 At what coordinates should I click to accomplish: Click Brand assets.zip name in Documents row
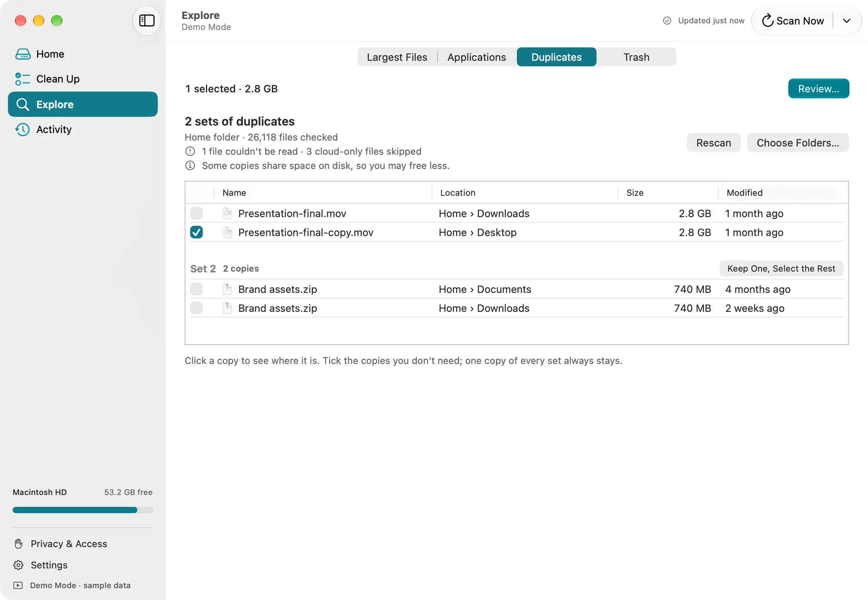[x=277, y=289]
